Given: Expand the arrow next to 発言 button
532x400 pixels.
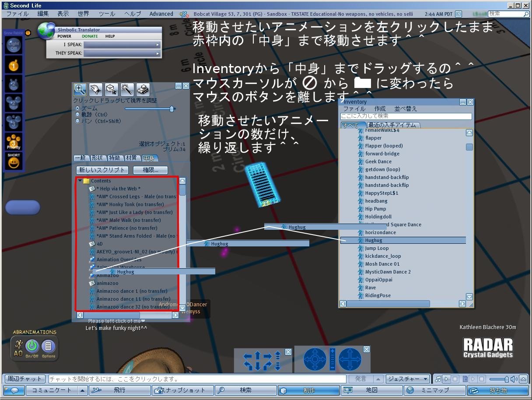Looking at the screenshot, I should click(x=378, y=379).
